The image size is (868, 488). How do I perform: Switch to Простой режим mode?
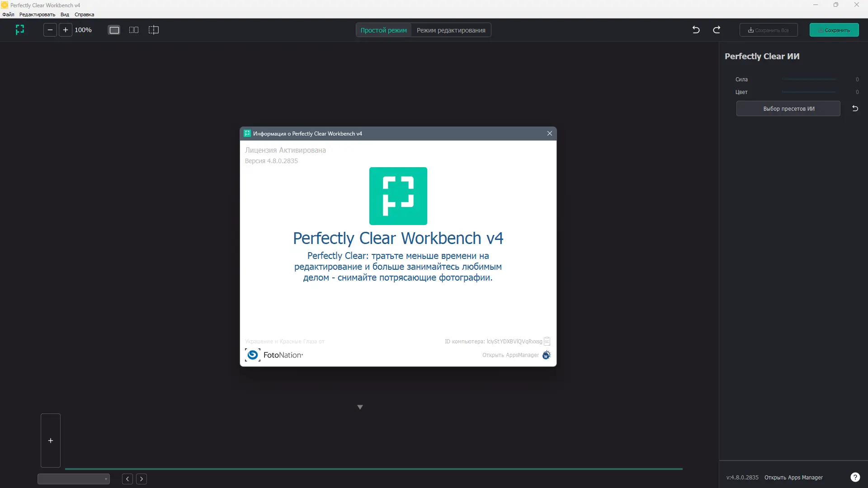click(x=383, y=30)
